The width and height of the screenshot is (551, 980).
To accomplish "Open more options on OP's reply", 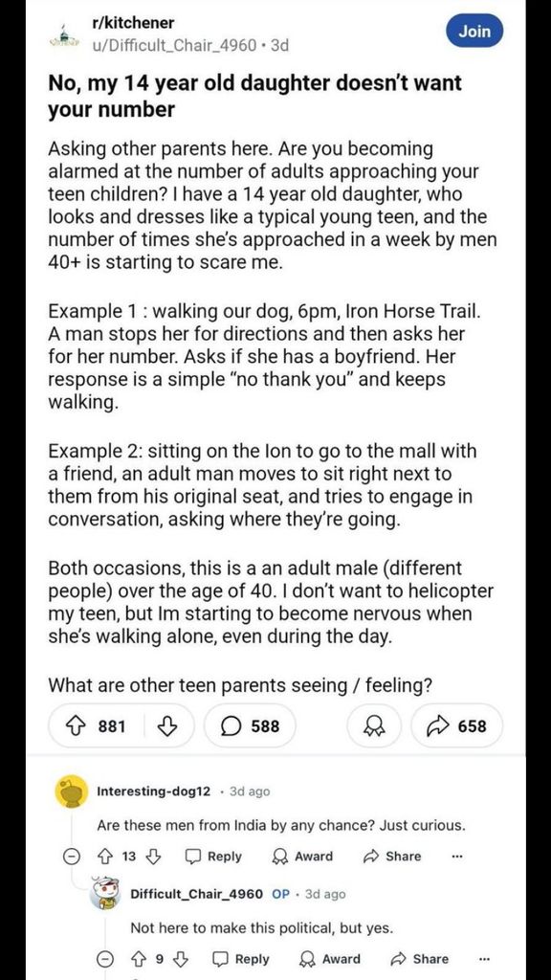I will tap(484, 959).
